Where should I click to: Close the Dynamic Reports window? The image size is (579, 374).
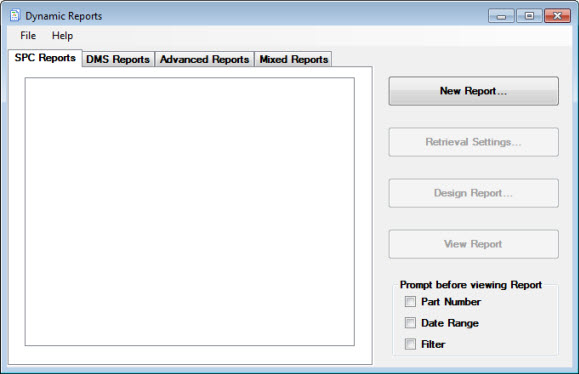(557, 16)
